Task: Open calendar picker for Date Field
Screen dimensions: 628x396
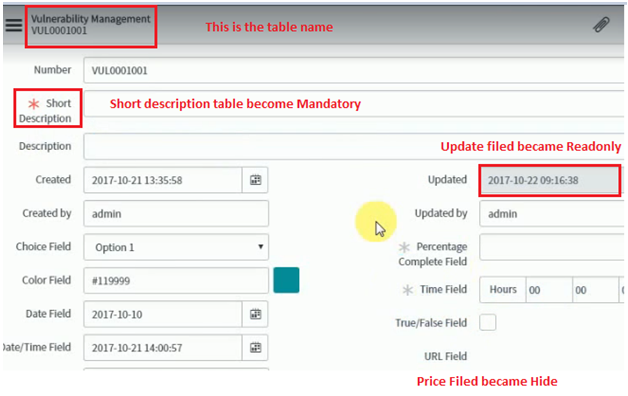Action: click(256, 314)
